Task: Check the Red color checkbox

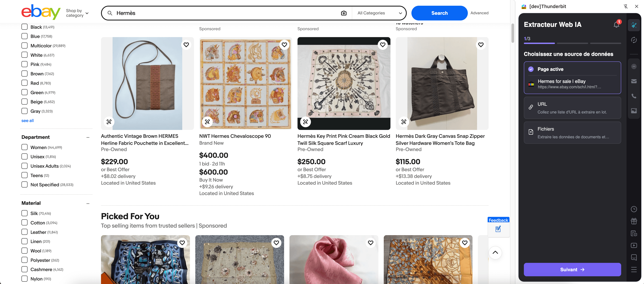Action: [24, 83]
